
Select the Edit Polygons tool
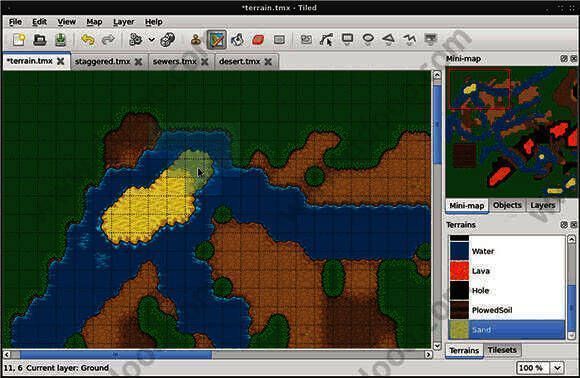(326, 40)
